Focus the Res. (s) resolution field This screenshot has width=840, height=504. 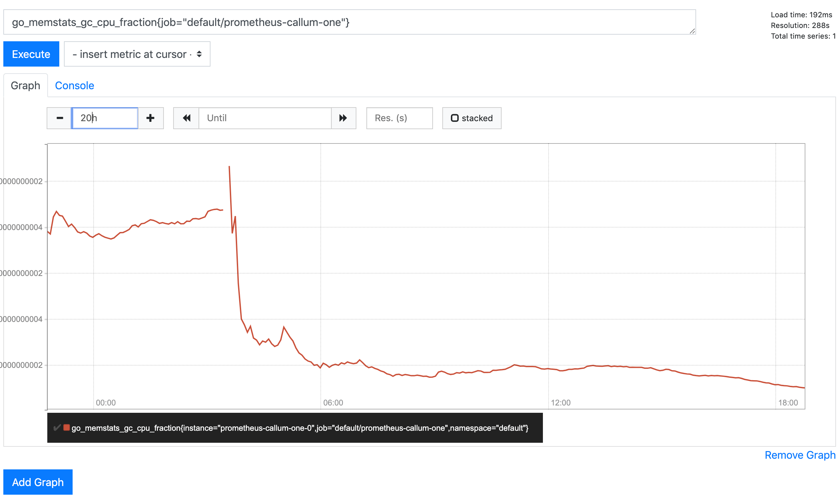(x=399, y=118)
